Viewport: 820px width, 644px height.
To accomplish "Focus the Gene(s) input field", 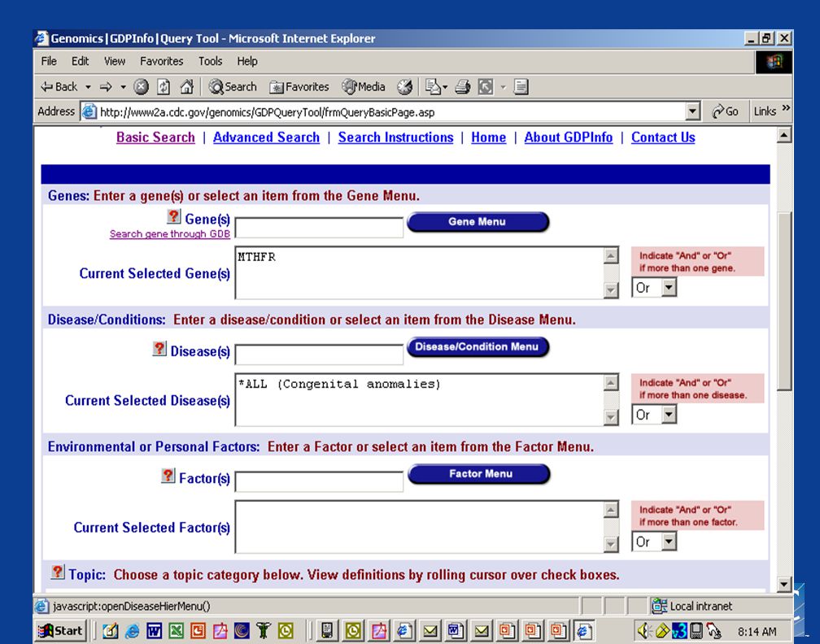I will pos(319,228).
